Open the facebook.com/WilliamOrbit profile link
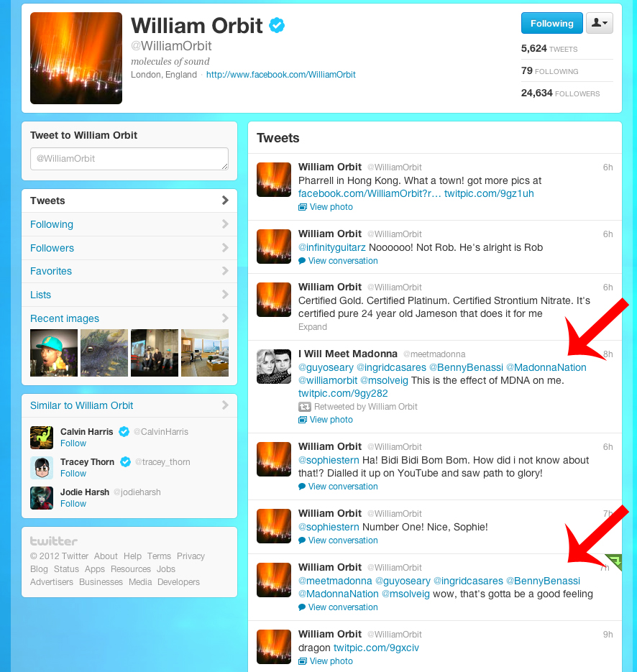637x672 pixels. click(x=281, y=75)
